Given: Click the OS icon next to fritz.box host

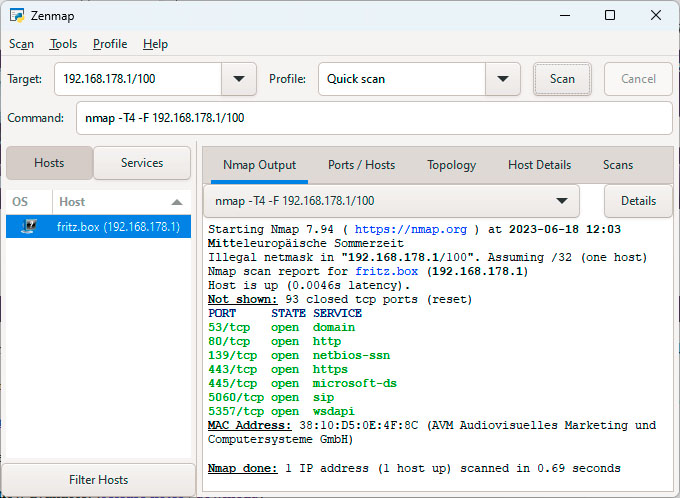Looking at the screenshot, I should tap(30, 227).
